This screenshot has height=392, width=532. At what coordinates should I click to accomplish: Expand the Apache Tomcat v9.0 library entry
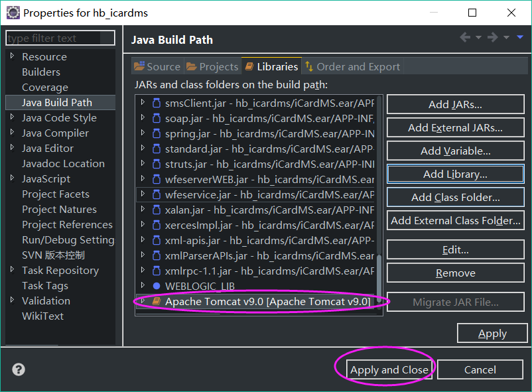[x=143, y=300]
